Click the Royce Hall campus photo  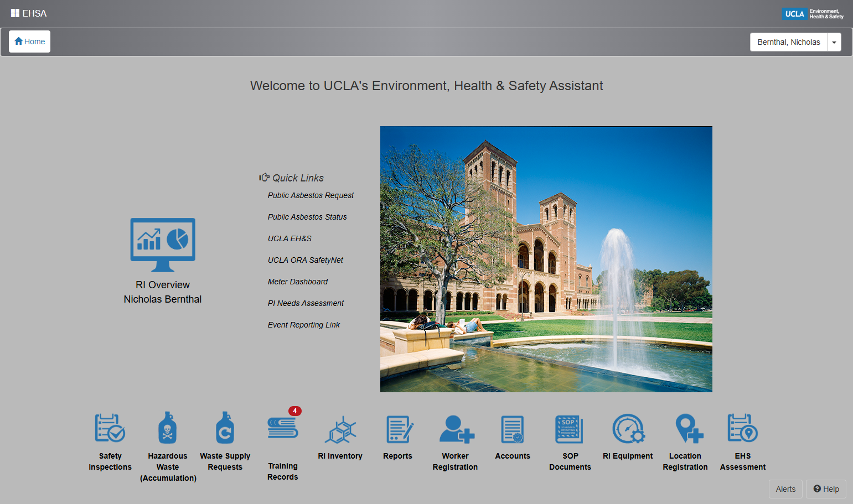coord(546,259)
